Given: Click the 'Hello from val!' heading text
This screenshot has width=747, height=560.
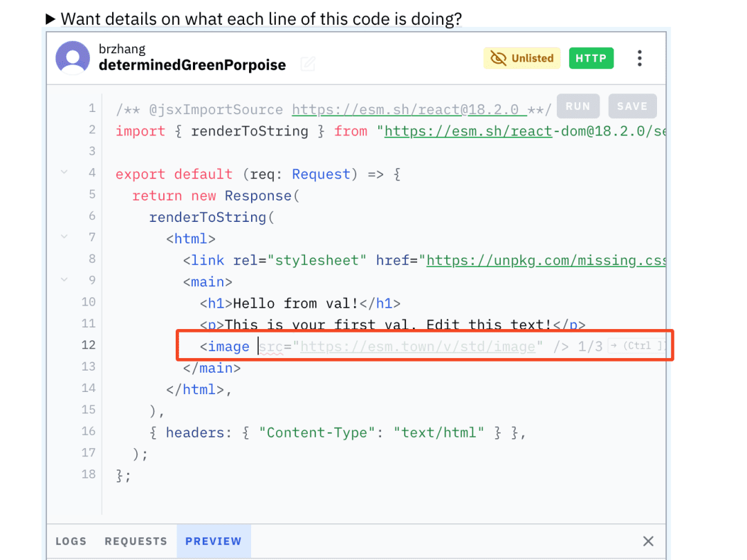Looking at the screenshot, I should click(x=295, y=304).
